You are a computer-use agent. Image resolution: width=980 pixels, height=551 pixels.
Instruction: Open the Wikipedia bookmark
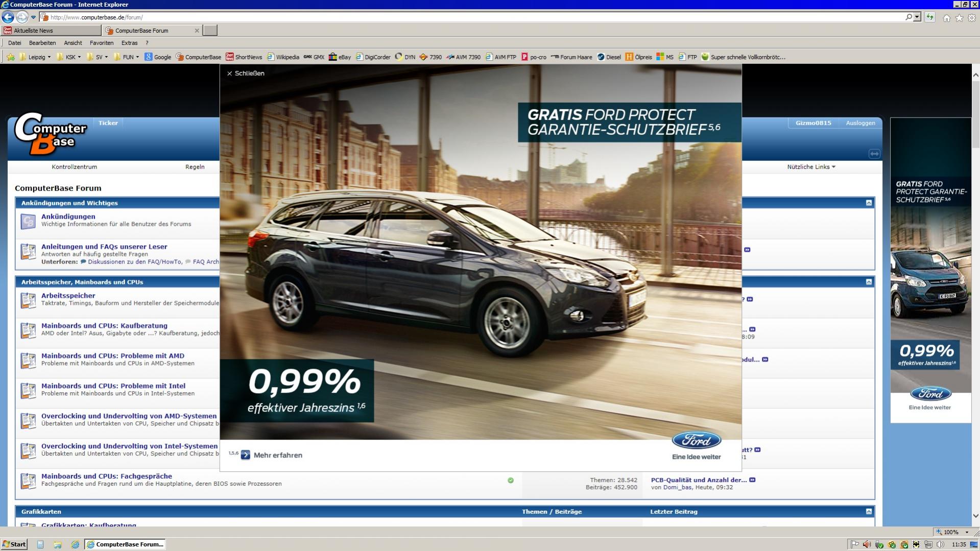pos(283,57)
